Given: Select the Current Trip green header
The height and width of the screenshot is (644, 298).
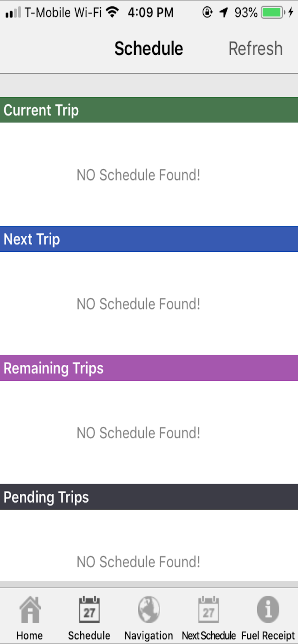Looking at the screenshot, I should click(x=149, y=110).
